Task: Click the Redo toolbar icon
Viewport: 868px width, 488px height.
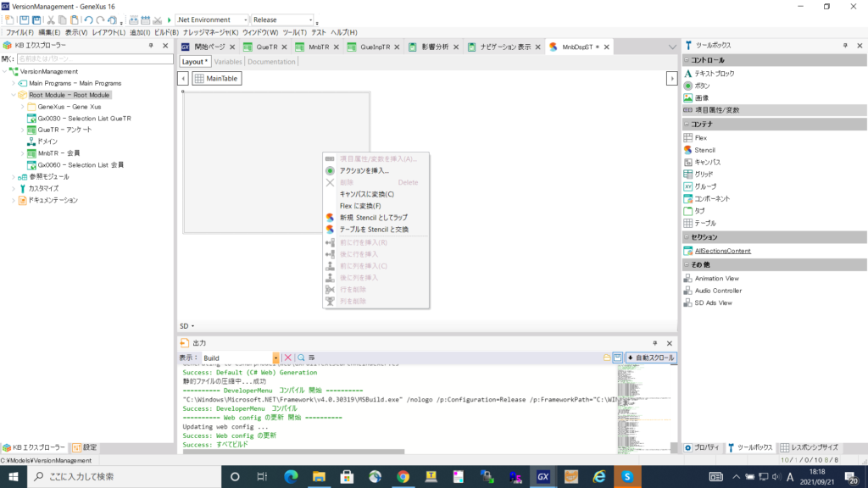Action: (x=100, y=20)
